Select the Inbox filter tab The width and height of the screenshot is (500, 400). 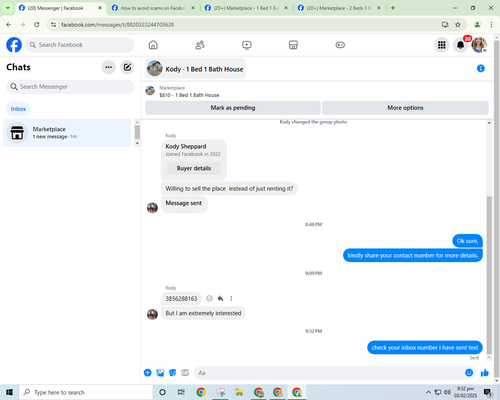(18, 109)
